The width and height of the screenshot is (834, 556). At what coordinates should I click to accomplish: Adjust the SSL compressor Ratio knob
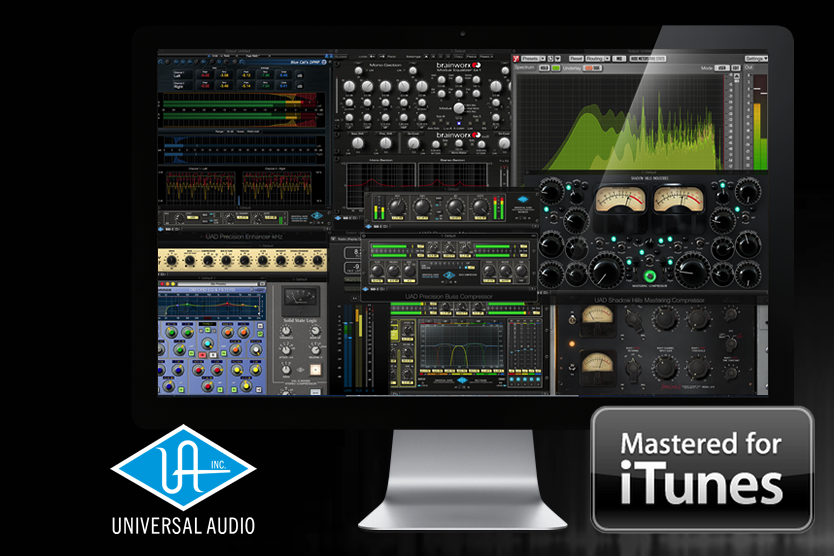[x=287, y=368]
